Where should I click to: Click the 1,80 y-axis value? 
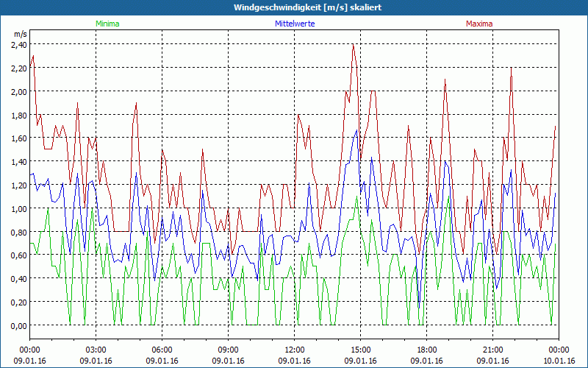pos(19,115)
